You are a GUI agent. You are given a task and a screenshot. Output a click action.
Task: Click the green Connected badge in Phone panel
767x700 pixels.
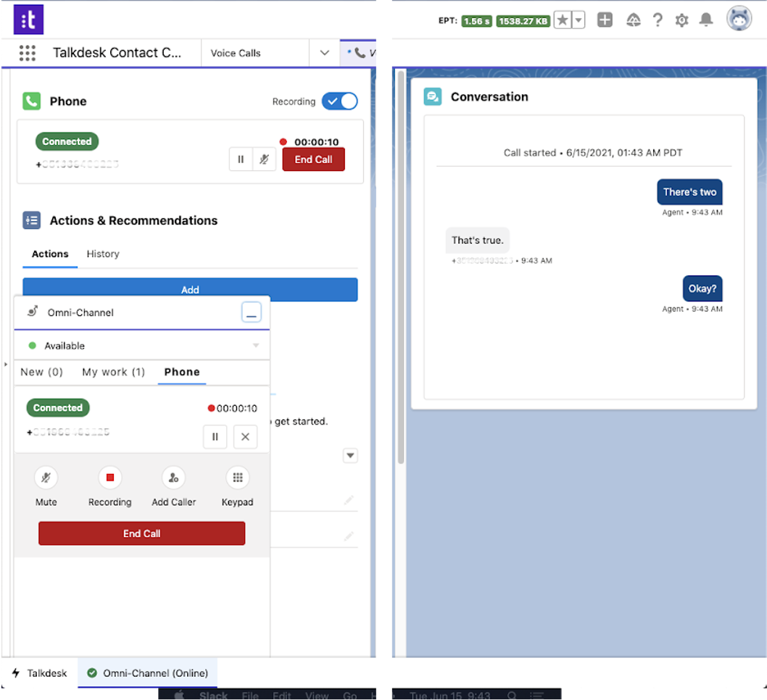[67, 141]
